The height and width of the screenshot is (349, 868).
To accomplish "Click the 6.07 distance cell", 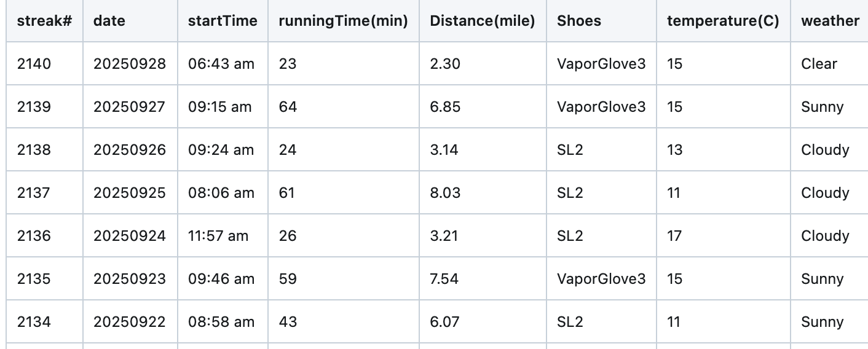I will click(444, 322).
